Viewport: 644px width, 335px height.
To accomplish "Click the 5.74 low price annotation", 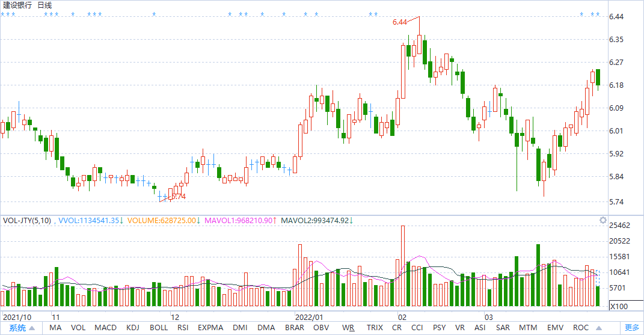I will click(x=178, y=197).
